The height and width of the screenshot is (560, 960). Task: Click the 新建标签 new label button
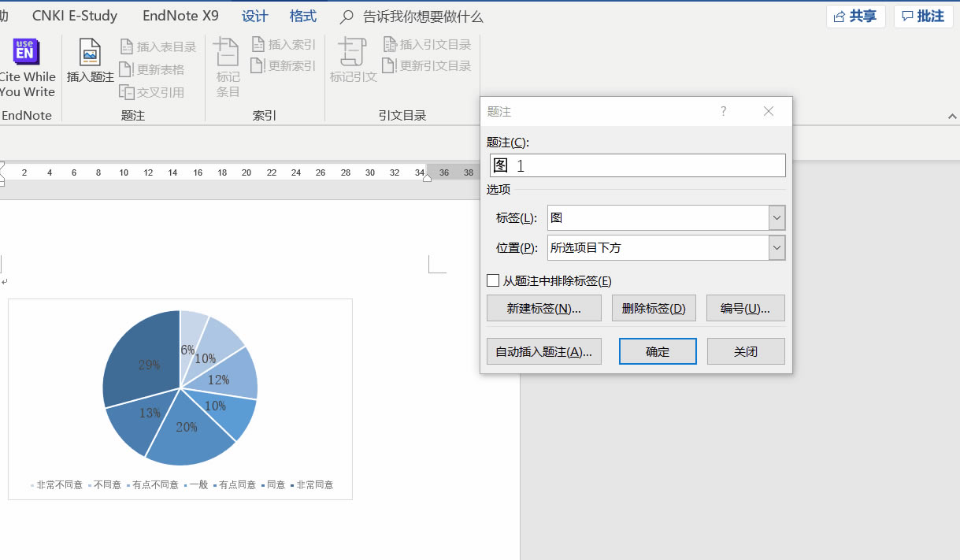pos(543,307)
